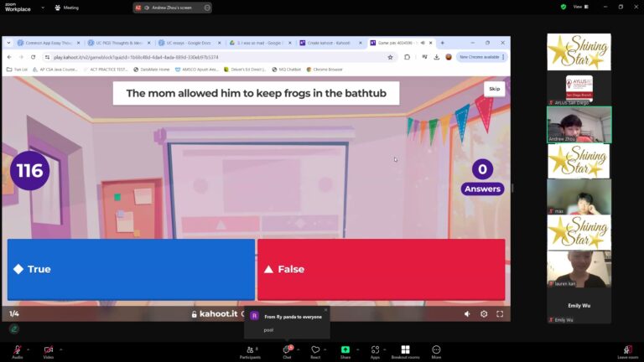This screenshot has height=362, width=644.
Task: Close the Ry panda chat notification popup
Action: [x=325, y=310]
